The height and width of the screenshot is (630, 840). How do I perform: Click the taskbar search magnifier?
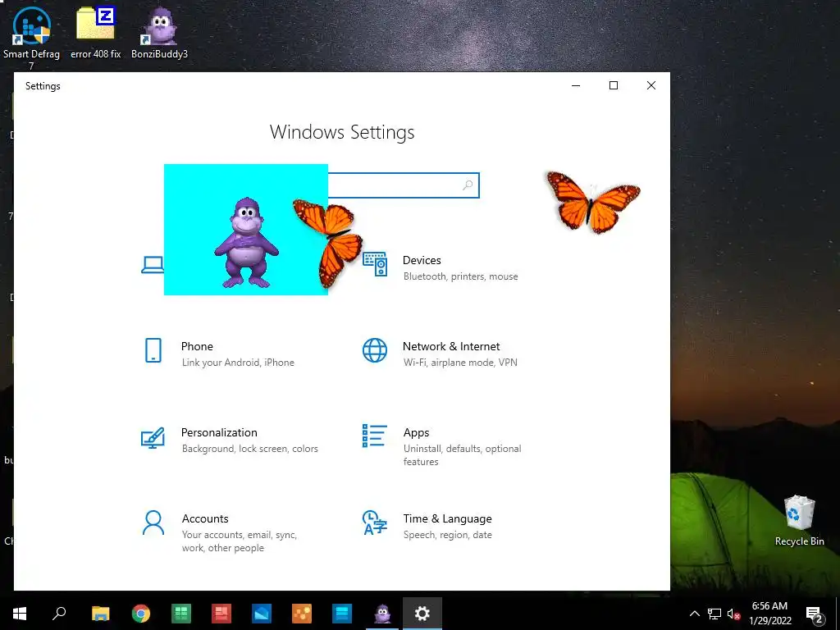[59, 614]
